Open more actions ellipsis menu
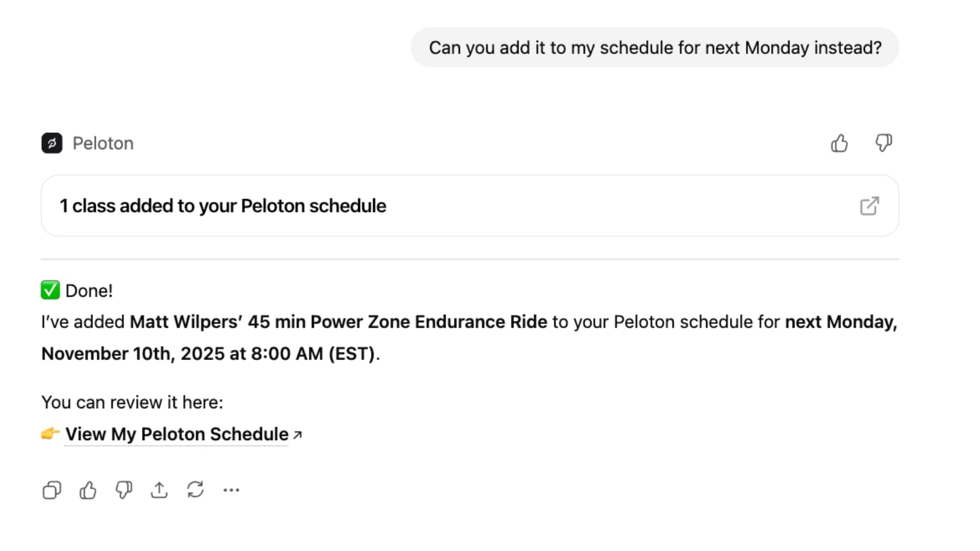 [x=231, y=490]
